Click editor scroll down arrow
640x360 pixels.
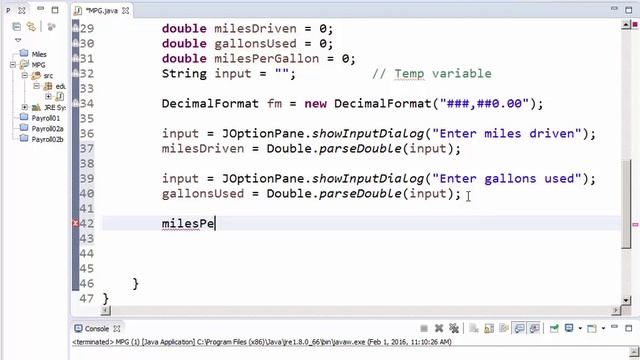point(626,301)
